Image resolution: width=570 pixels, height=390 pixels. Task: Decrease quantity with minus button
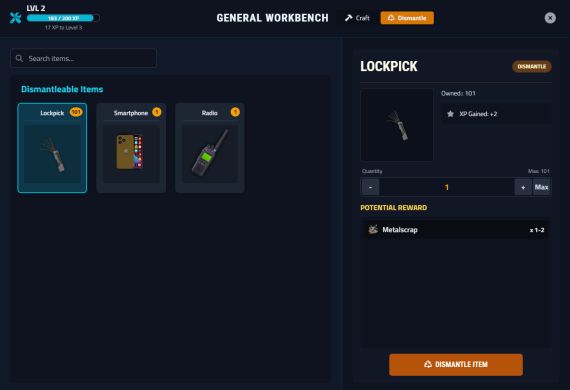[x=370, y=187]
